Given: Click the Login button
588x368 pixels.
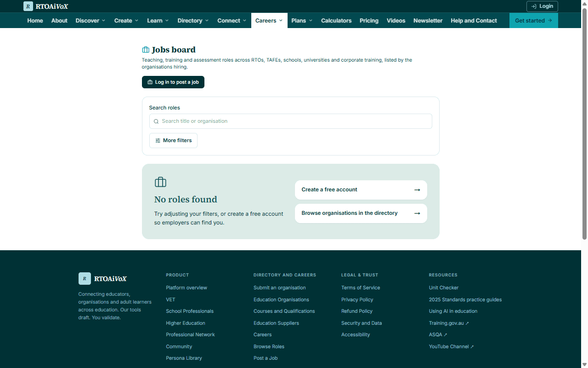Looking at the screenshot, I should [x=542, y=6].
